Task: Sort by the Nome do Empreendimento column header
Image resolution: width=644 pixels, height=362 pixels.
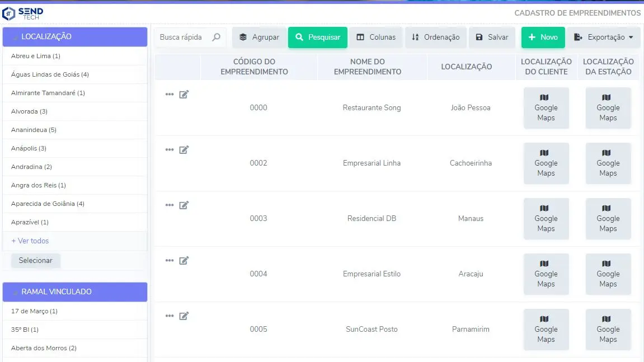Action: pos(368,67)
